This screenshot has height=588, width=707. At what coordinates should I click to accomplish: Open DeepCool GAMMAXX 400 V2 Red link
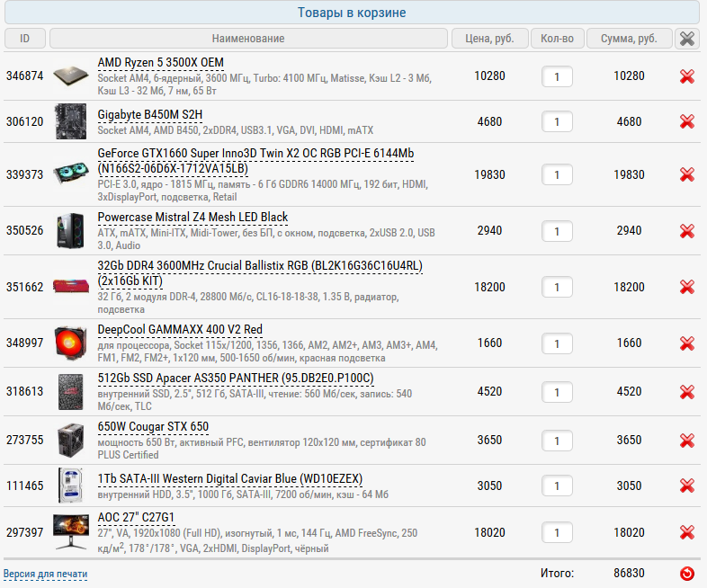[x=180, y=330]
